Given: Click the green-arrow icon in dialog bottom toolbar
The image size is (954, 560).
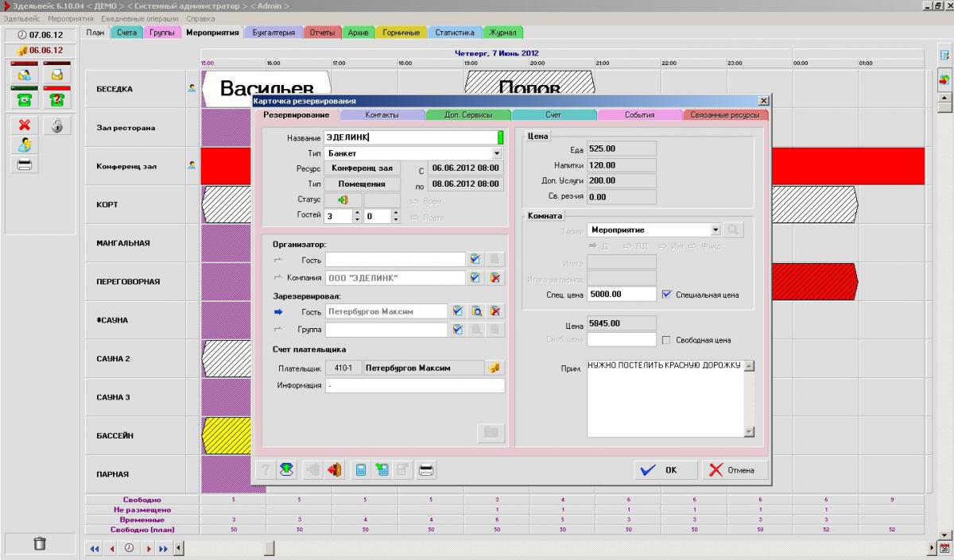Looking at the screenshot, I should (287, 469).
